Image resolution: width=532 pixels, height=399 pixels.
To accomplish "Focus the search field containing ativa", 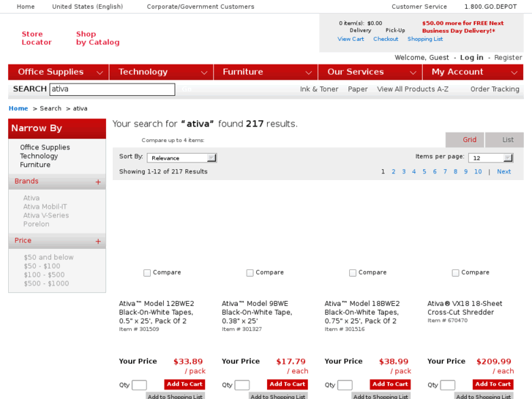I will coord(112,89).
